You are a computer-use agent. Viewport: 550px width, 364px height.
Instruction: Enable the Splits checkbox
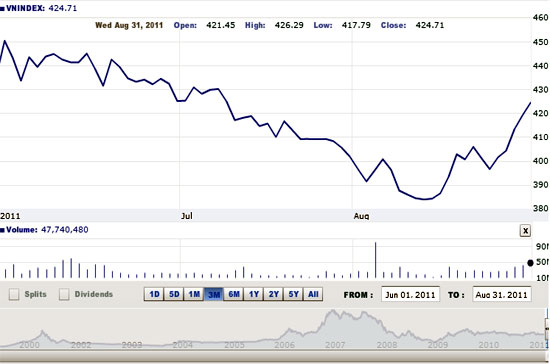point(14,294)
